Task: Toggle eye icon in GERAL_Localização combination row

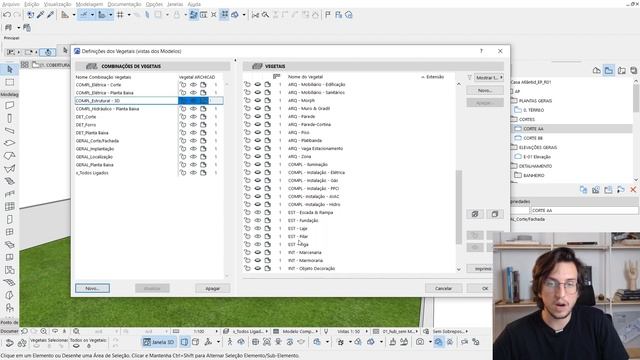Action: click(193, 157)
